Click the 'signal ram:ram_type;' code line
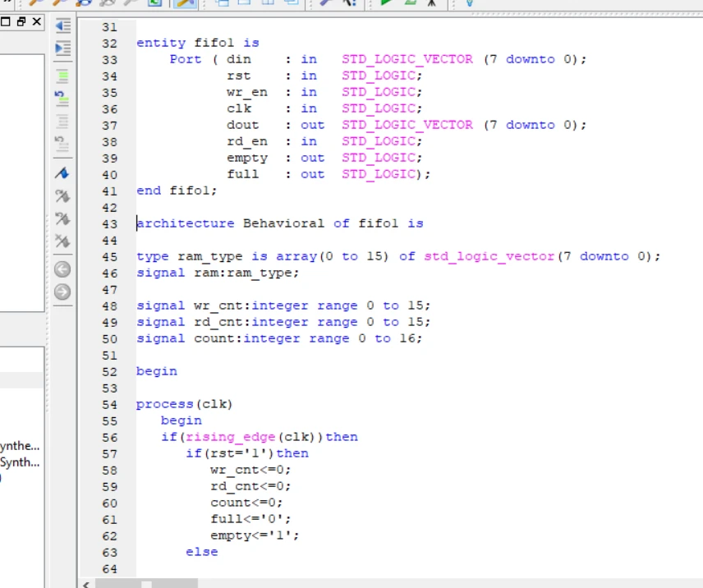This screenshot has width=703, height=588. point(218,273)
